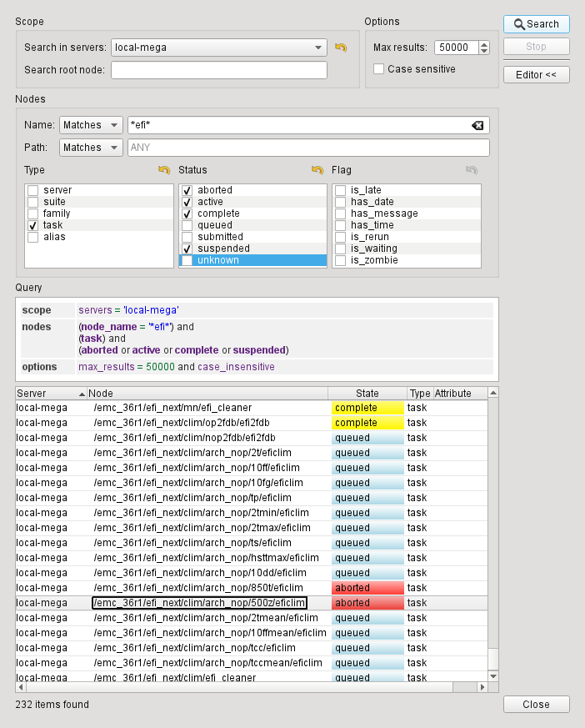This screenshot has width=585, height=728.
Task: Click the Node column header
Action: [208, 394]
